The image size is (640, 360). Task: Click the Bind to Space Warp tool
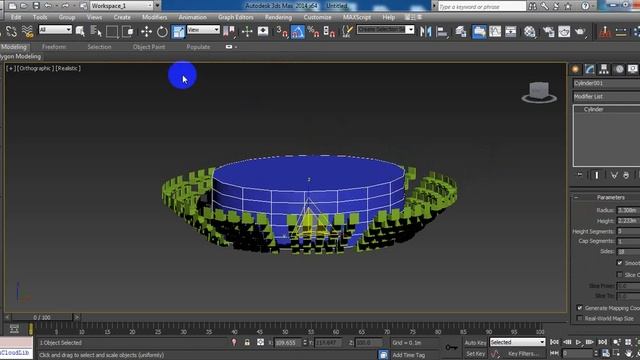[27, 31]
